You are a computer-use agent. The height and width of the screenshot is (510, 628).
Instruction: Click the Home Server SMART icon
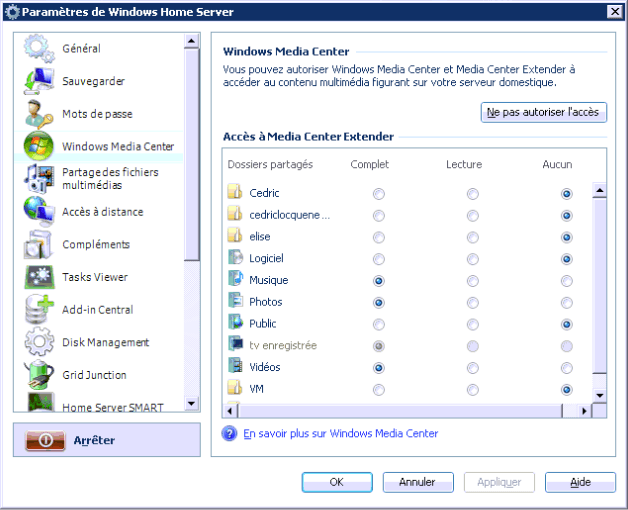point(40,402)
